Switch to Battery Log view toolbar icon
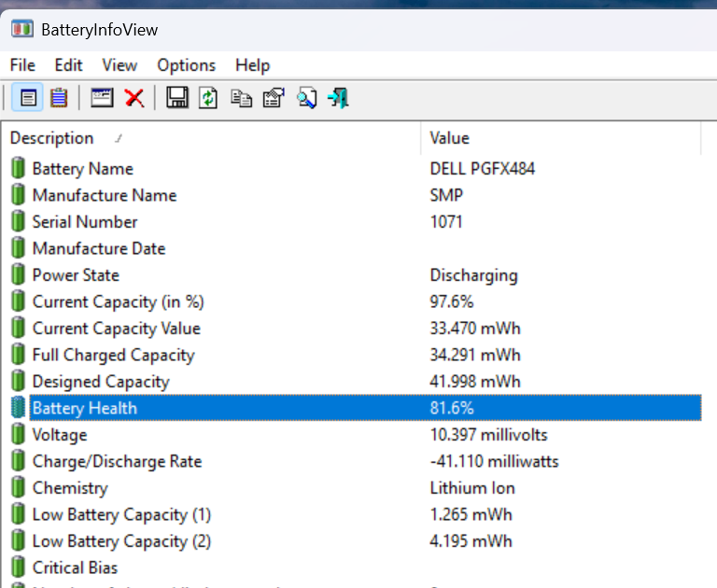Screen dimensions: 717x588 click(59, 97)
